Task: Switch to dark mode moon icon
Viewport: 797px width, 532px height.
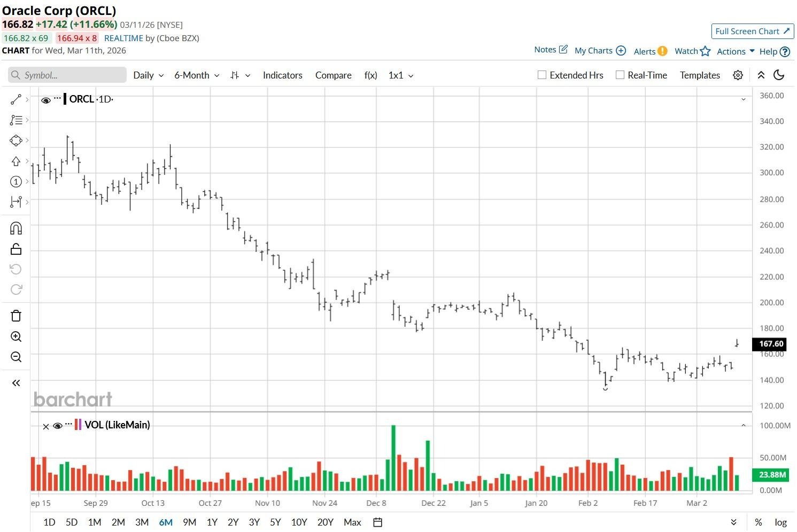Action: (779, 75)
